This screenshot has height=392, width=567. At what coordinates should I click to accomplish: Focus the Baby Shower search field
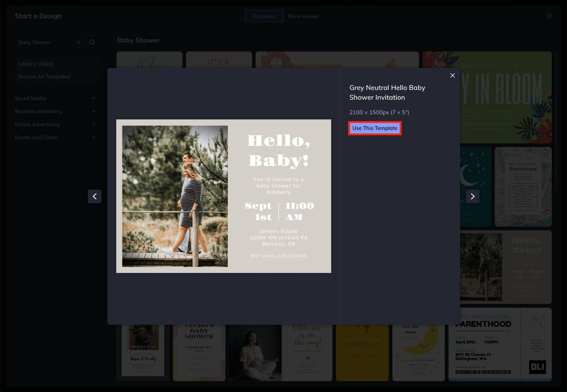click(x=45, y=42)
